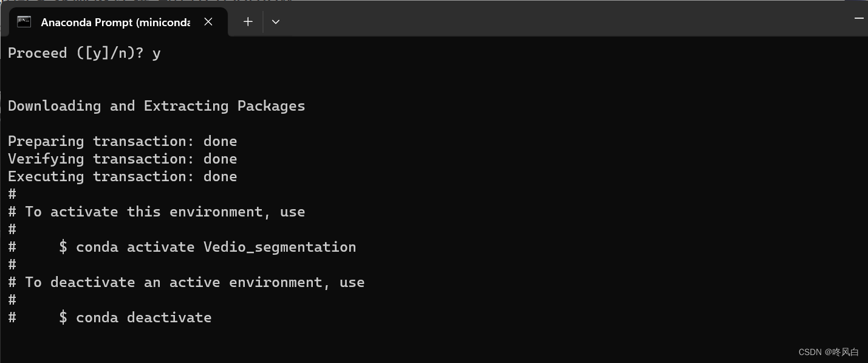
Task: Select the Anaconda Prompt (miniconda) tab
Action: (115, 21)
